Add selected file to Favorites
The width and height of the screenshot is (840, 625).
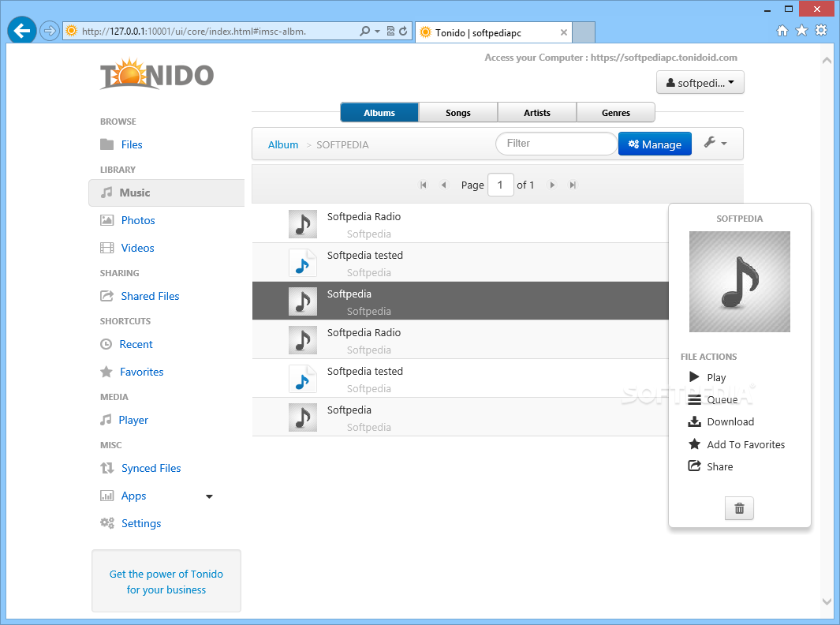(x=737, y=444)
